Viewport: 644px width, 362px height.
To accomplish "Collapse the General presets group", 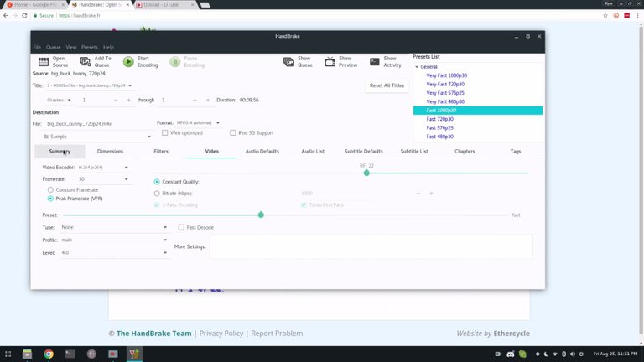I will click(x=417, y=66).
